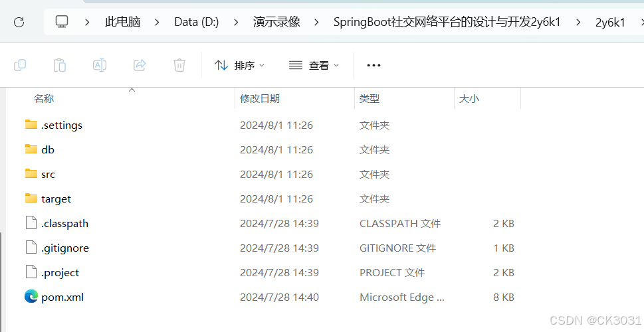Viewport: 644px width, 332px height.
Task: Click the 文件夹 type of src
Action: pos(375,175)
